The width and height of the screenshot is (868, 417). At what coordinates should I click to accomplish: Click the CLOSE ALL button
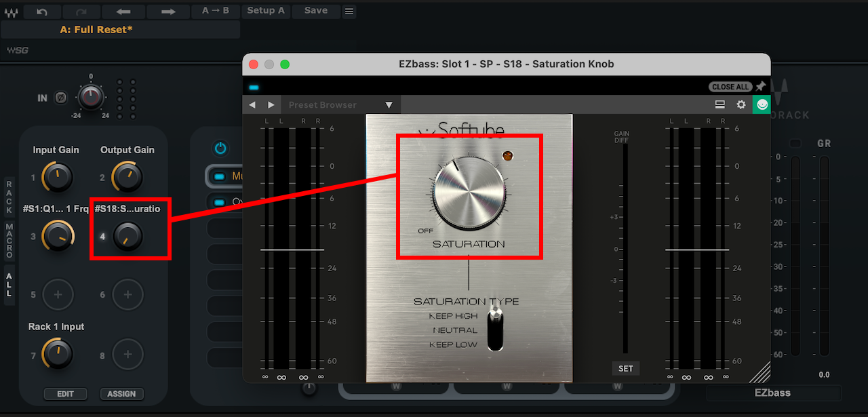[730, 87]
